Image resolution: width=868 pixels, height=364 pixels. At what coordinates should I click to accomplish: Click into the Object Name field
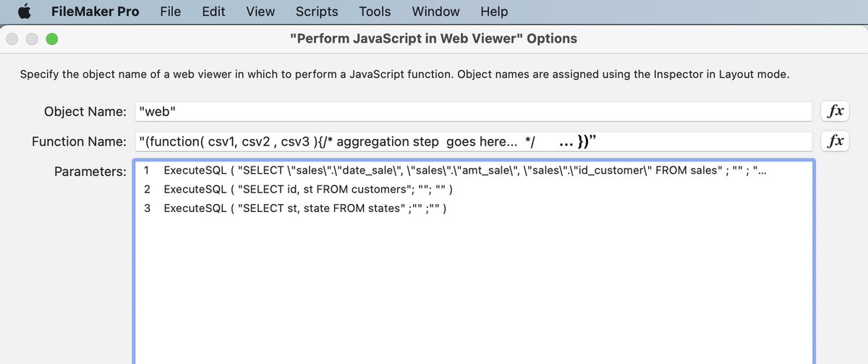coord(474,111)
